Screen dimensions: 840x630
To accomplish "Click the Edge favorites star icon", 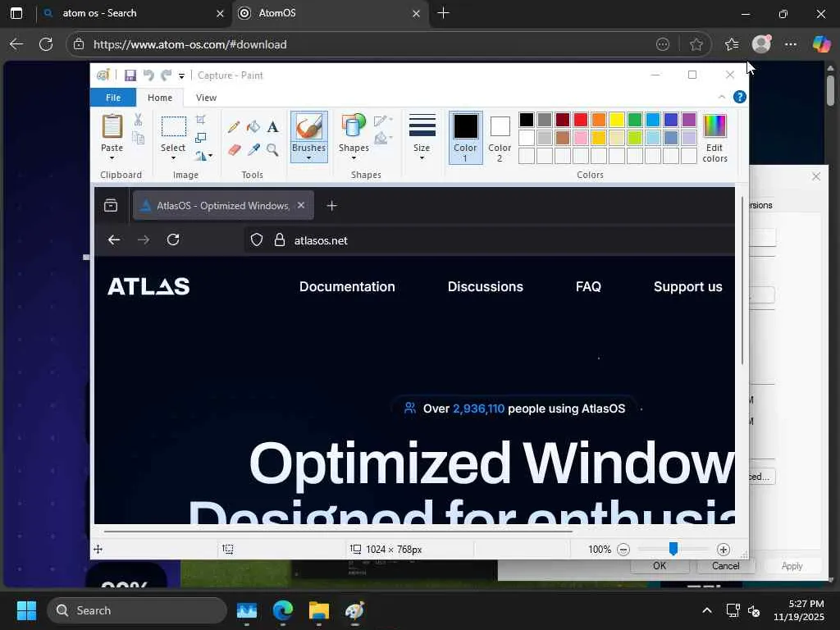I will 696,44.
